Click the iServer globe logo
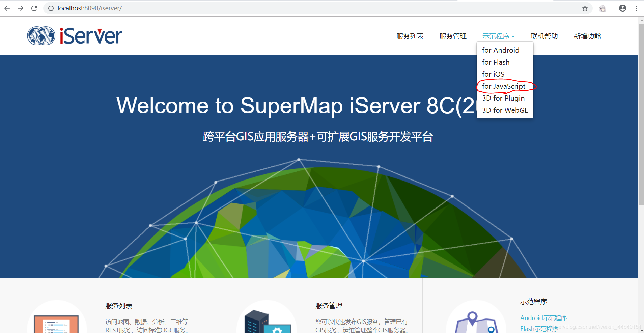 (41, 36)
